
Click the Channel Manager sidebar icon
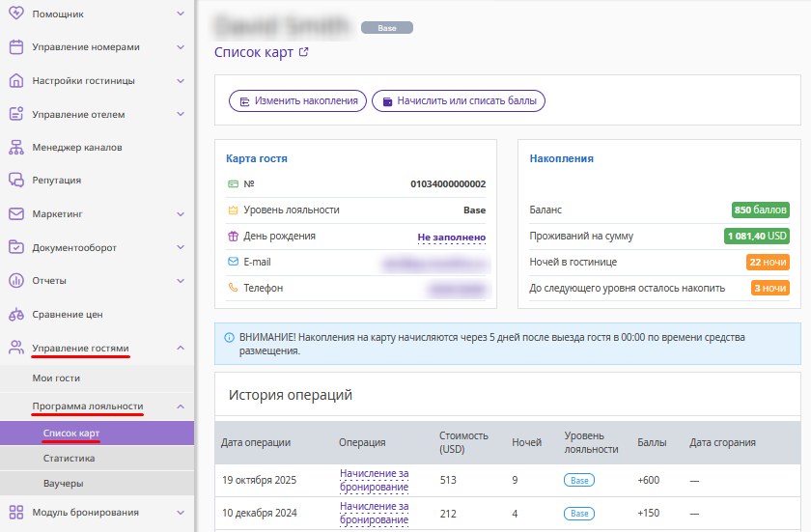(15, 148)
